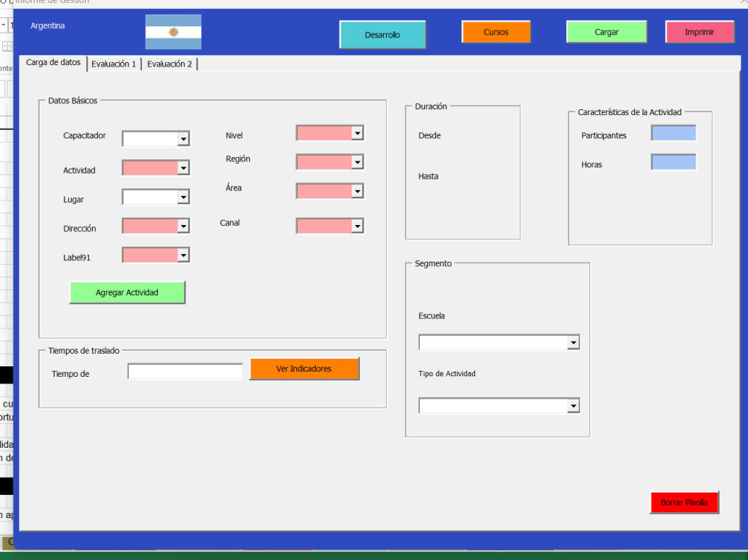Switch to the Evaluación 1 tab

(x=114, y=64)
